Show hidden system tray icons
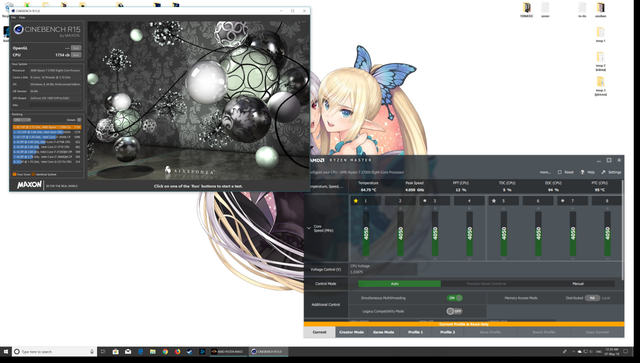The image size is (640, 363). point(573,351)
